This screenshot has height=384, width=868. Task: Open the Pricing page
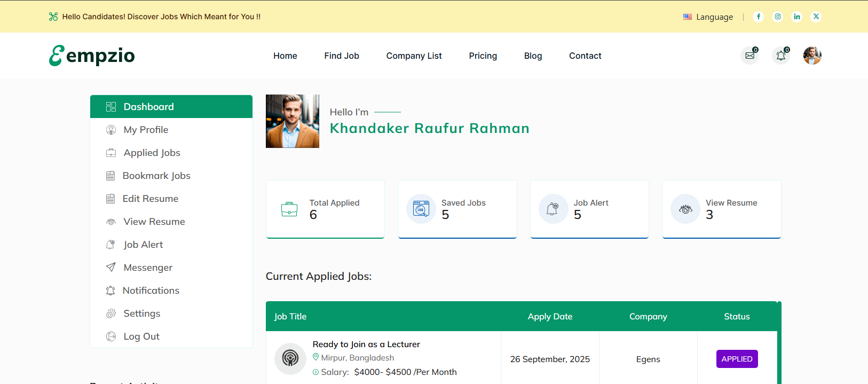483,56
